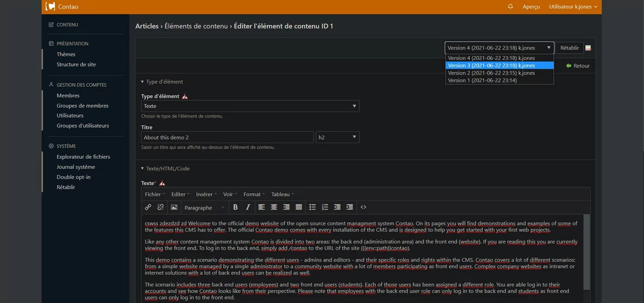This screenshot has width=644, height=303.
Task: Click inside the rich text editor body
Action: (x=362, y=258)
